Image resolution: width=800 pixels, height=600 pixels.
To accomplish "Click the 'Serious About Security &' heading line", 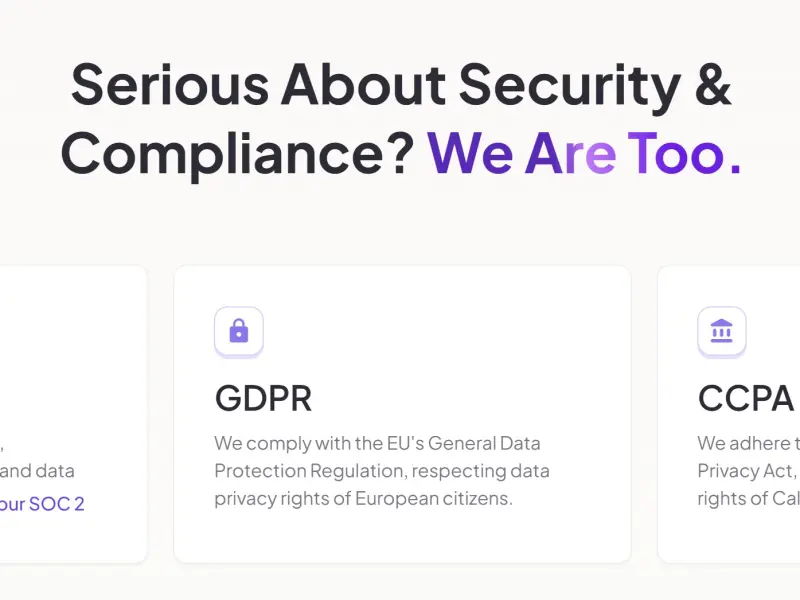I will tap(402, 85).
